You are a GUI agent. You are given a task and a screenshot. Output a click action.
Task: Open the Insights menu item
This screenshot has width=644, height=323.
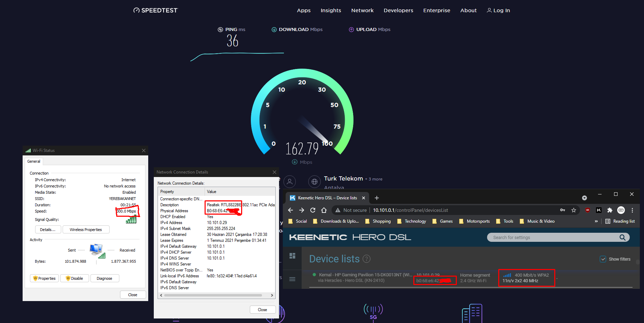pos(331,10)
